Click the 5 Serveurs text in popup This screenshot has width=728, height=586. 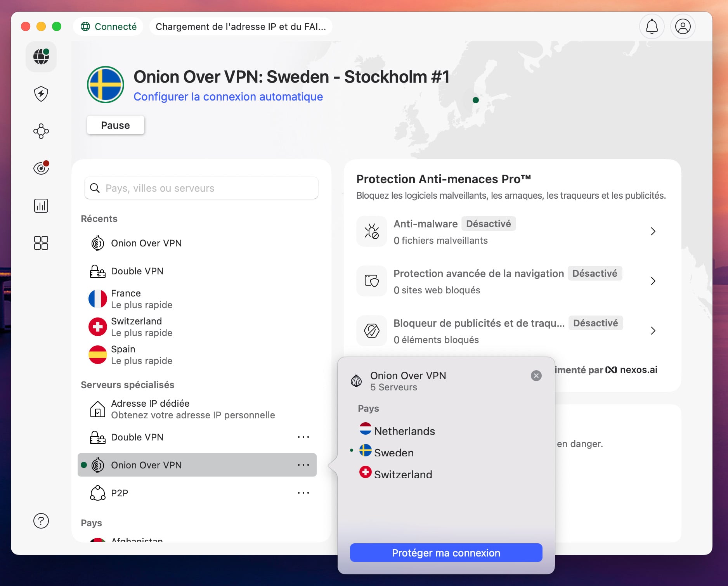(393, 387)
